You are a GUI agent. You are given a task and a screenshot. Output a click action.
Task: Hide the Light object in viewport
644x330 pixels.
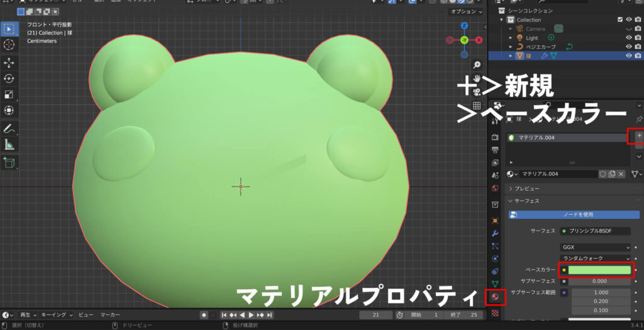point(629,38)
